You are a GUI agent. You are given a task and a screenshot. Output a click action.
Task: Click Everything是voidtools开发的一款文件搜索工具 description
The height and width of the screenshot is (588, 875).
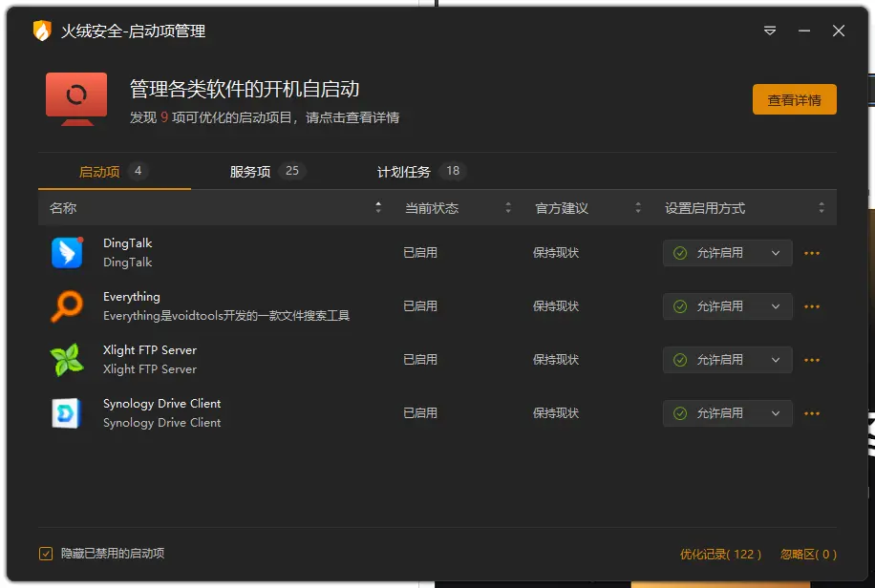click(x=226, y=316)
